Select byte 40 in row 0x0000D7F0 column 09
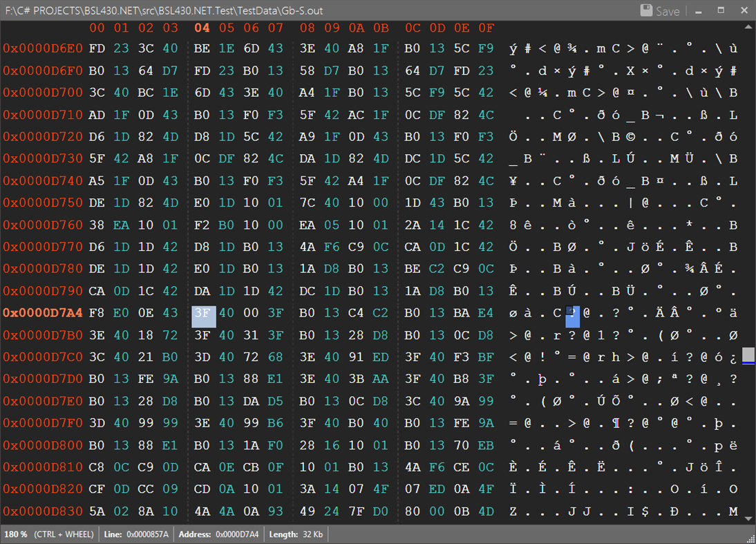 tap(332, 423)
